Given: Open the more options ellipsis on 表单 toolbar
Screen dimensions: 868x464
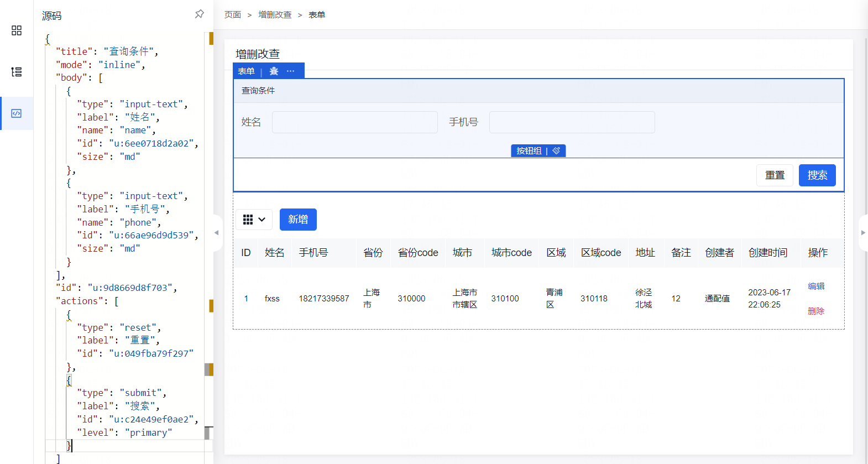Looking at the screenshot, I should [x=291, y=71].
